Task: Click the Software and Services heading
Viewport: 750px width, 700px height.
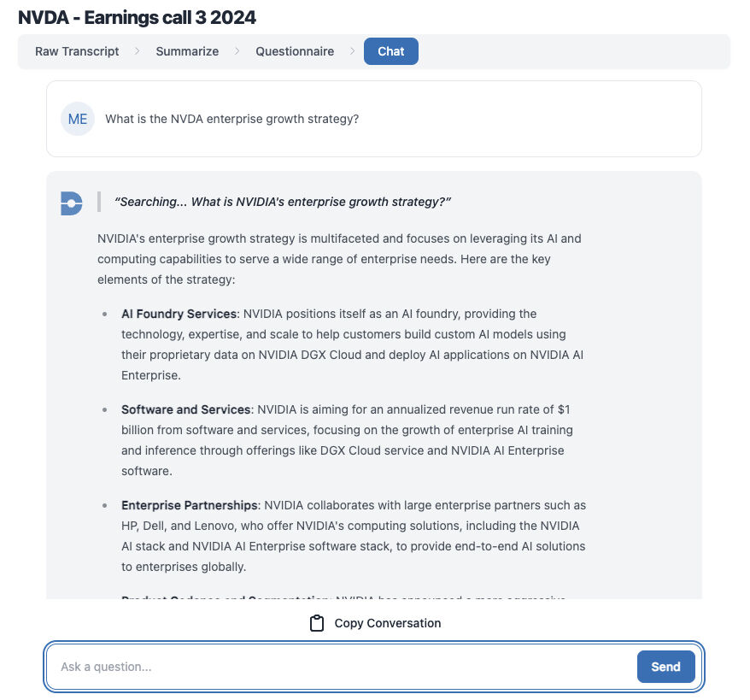Action: pyautogui.click(x=185, y=409)
